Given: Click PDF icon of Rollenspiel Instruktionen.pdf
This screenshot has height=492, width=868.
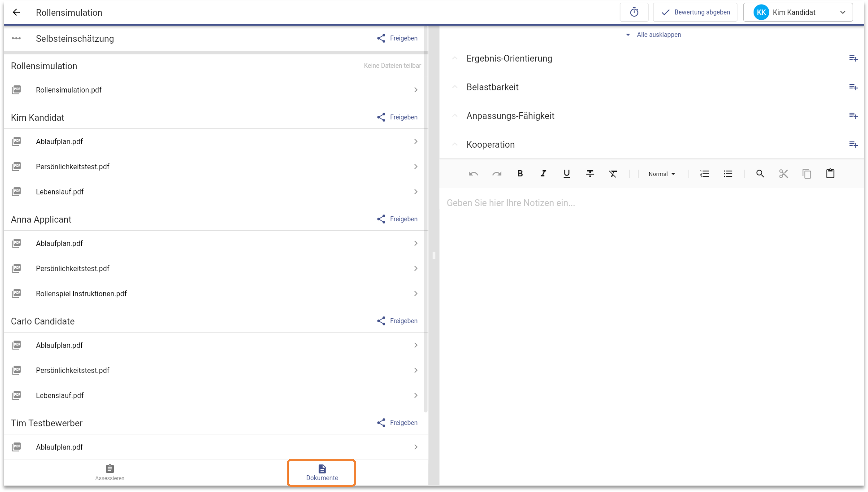Looking at the screenshot, I should [x=16, y=294].
